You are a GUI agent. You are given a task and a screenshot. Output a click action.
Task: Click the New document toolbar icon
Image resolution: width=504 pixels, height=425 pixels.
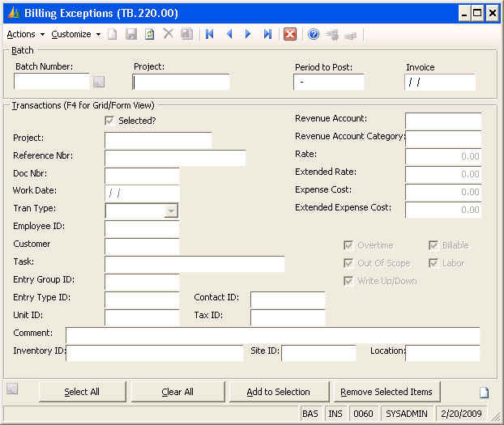113,34
